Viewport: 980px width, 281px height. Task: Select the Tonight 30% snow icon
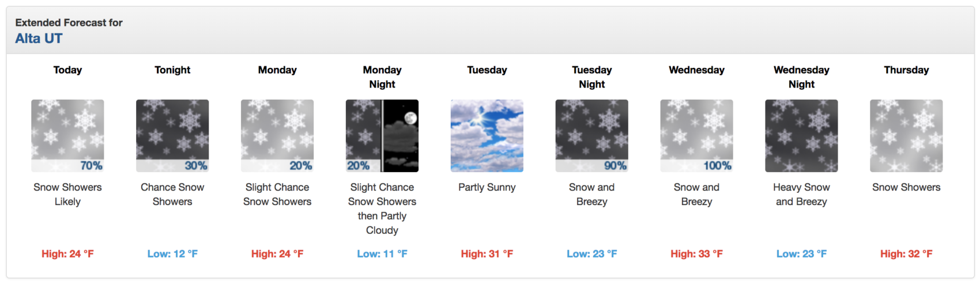click(172, 136)
